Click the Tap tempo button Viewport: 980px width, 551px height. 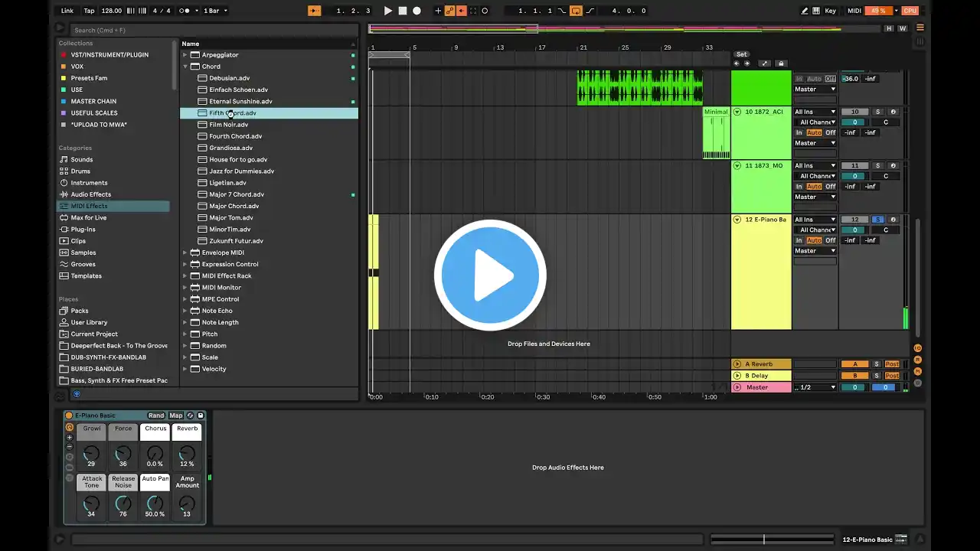[89, 11]
